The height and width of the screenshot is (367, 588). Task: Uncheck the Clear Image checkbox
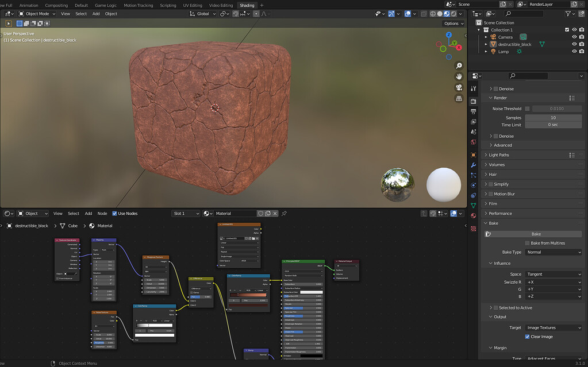[x=527, y=337]
